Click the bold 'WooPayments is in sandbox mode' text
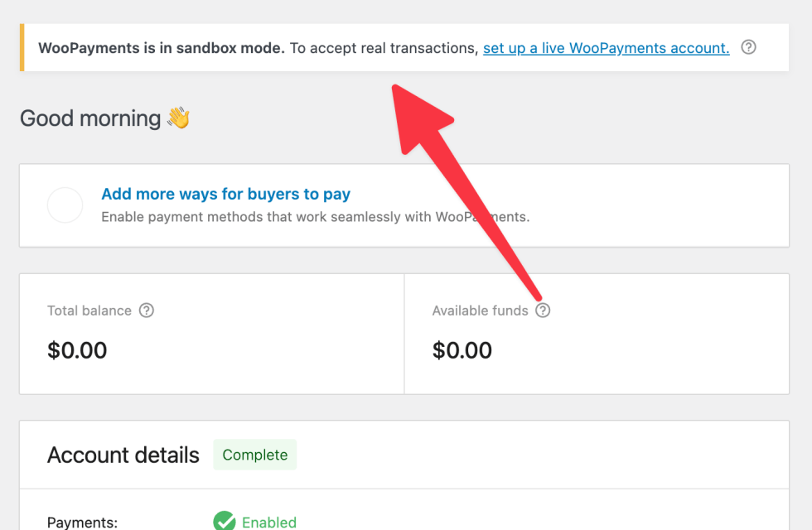 162,48
